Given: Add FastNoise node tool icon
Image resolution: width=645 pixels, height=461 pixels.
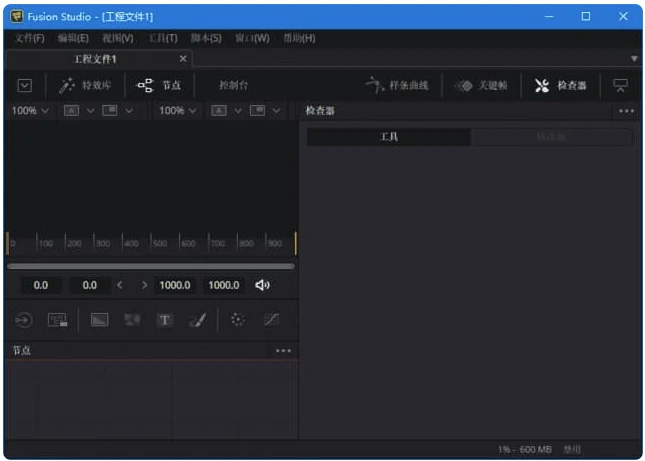Looking at the screenshot, I should tap(132, 320).
